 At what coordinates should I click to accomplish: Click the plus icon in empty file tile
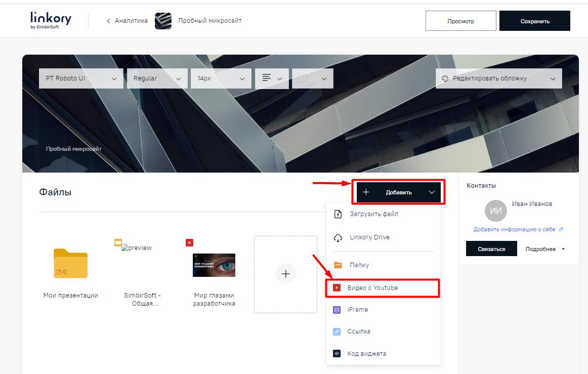pyautogui.click(x=285, y=274)
